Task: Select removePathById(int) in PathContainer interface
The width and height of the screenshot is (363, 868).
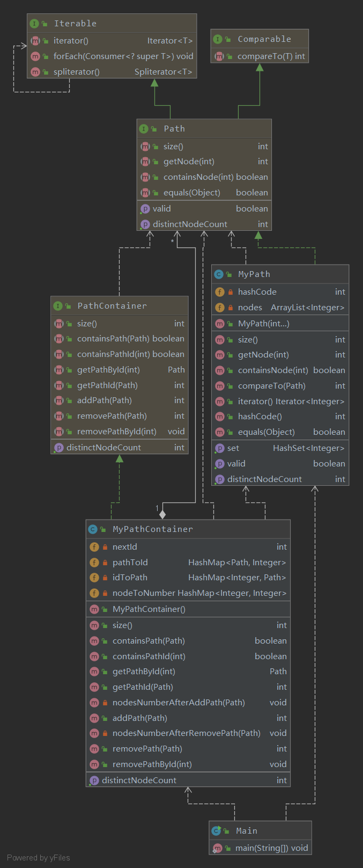Action: click(116, 432)
